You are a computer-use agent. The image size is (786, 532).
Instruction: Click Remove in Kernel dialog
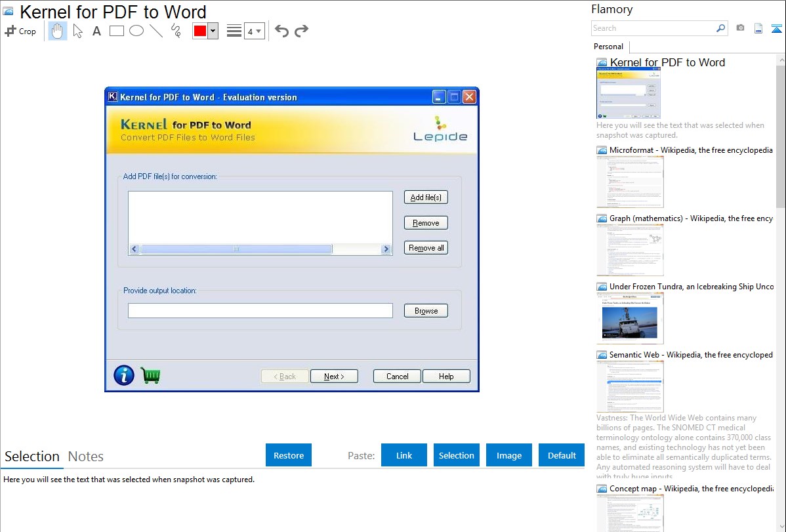click(426, 223)
